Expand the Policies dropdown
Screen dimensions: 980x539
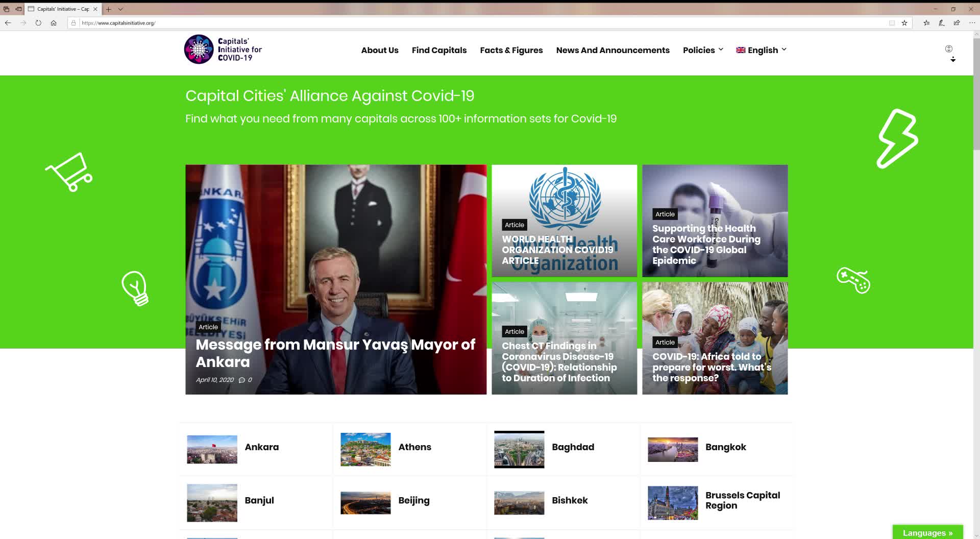pyautogui.click(x=703, y=50)
